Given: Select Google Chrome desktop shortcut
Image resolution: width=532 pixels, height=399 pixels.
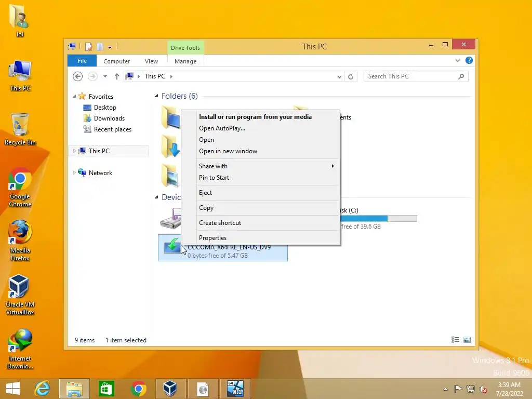Looking at the screenshot, I should 20,187.
